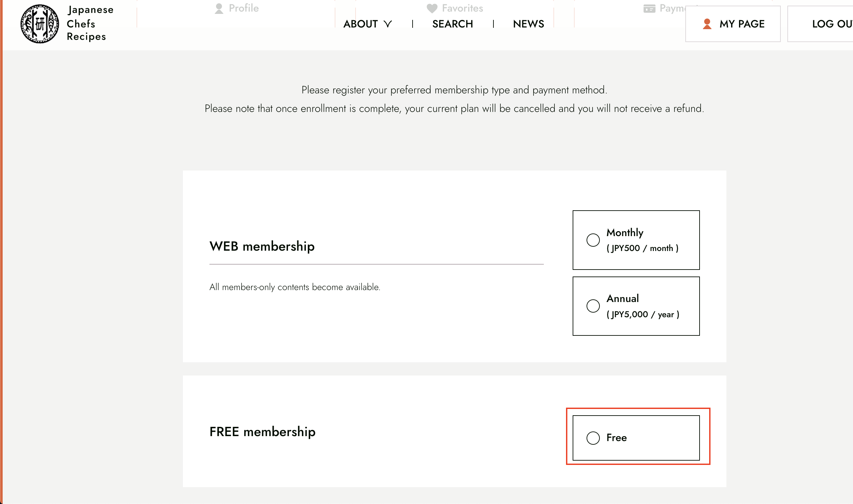Click the faded Favorites heart icon
Viewport: 853px width, 504px height.
(431, 9)
